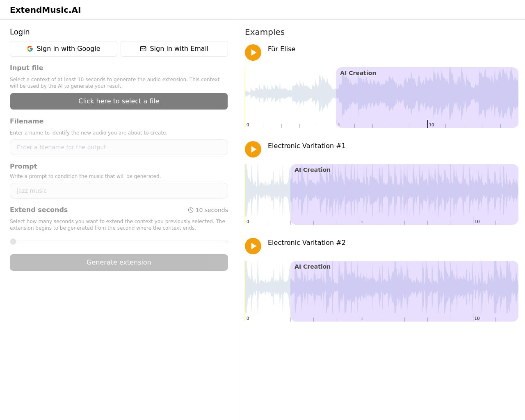Screen dimensions: 525x420
Task: Click AI Creation region of Electronic Varitation #2
Action: pyautogui.click(x=404, y=291)
